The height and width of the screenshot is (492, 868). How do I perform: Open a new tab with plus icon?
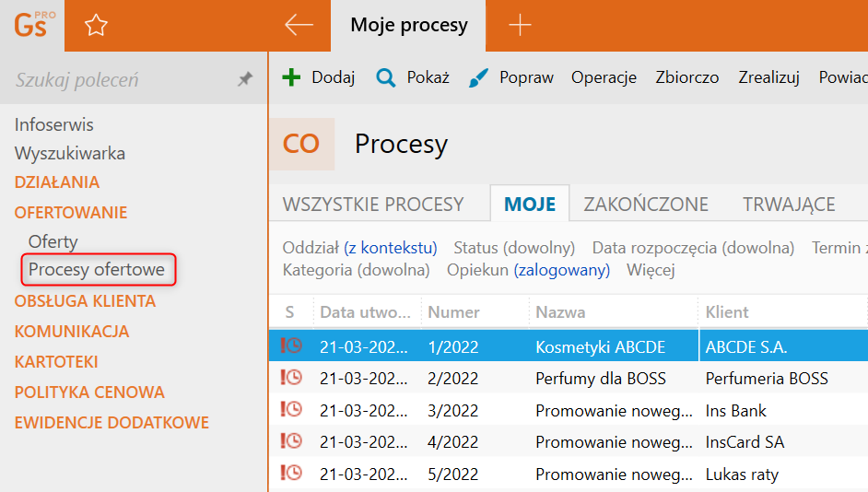[520, 26]
